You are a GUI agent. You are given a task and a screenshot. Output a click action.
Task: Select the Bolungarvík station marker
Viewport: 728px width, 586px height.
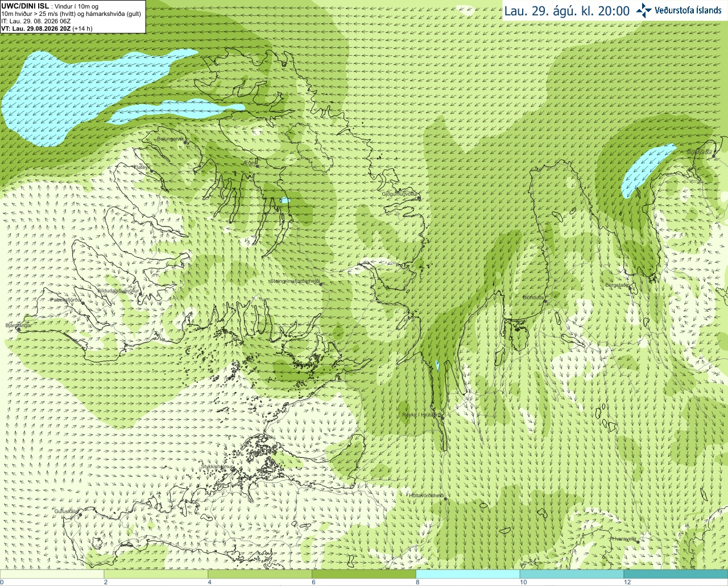point(185,142)
